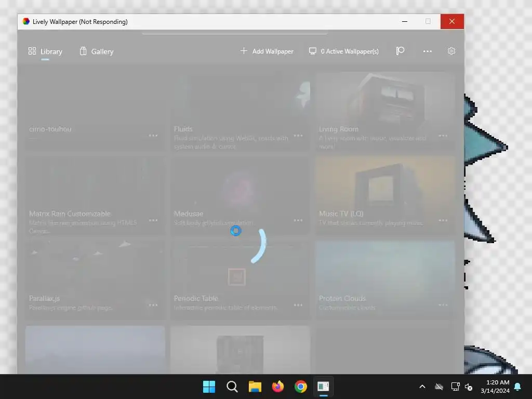The image size is (532, 399).
Task: Click the Library grid icon
Action: click(x=32, y=51)
